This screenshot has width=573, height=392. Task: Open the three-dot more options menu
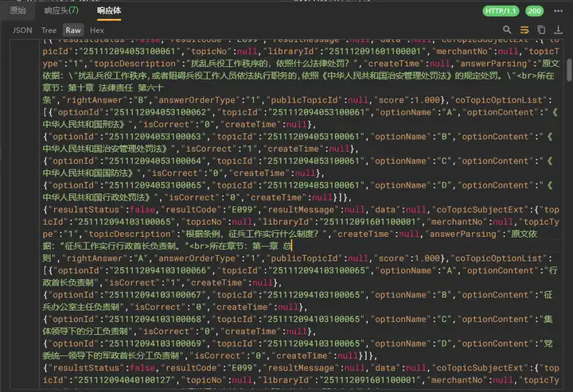pyautogui.click(x=558, y=11)
